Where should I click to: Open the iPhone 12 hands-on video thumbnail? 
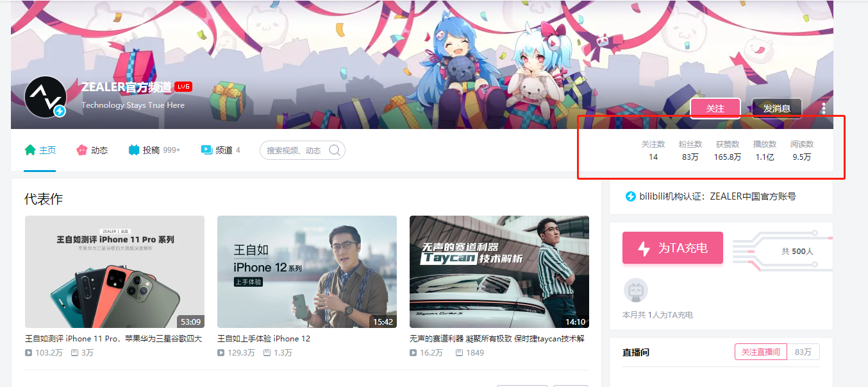[x=307, y=271]
